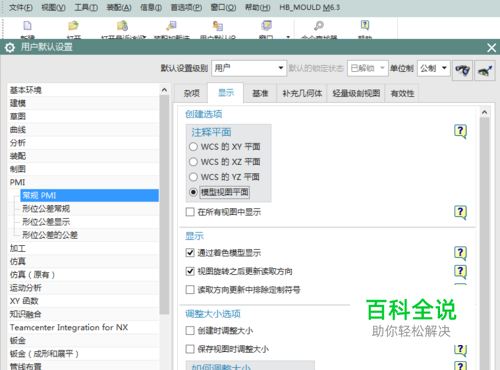Select 知识融合 in the category tree

click(x=83, y=314)
